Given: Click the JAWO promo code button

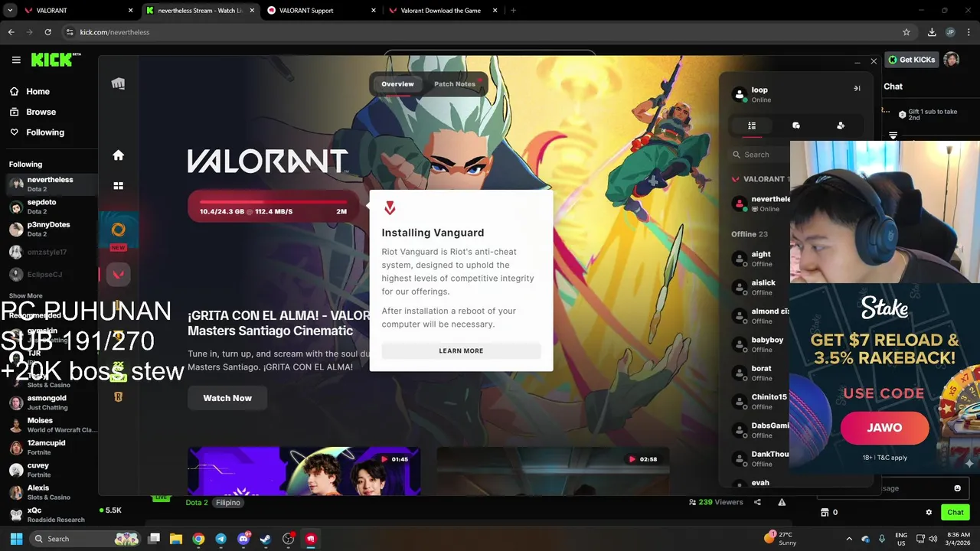Looking at the screenshot, I should (x=884, y=428).
